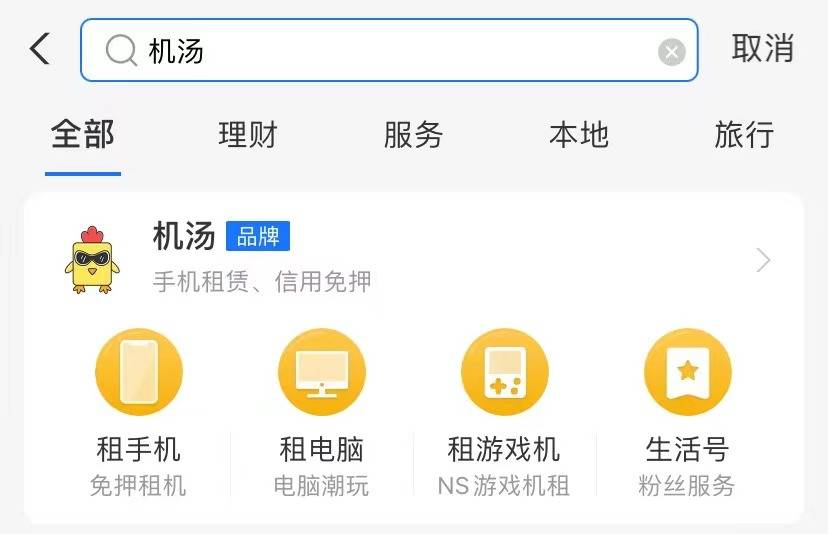Expand 机汤 result with right chevron
The height and width of the screenshot is (534, 828).
click(x=763, y=260)
